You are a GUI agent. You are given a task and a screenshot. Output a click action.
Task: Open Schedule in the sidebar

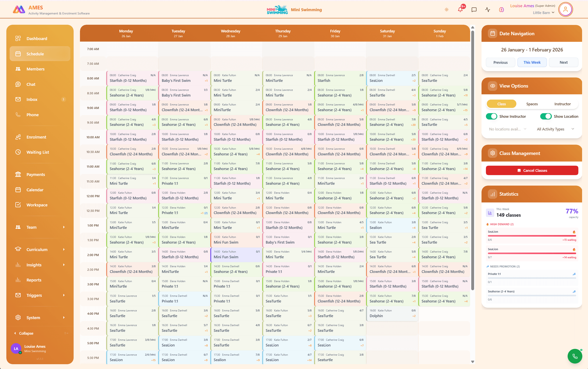tap(40, 54)
